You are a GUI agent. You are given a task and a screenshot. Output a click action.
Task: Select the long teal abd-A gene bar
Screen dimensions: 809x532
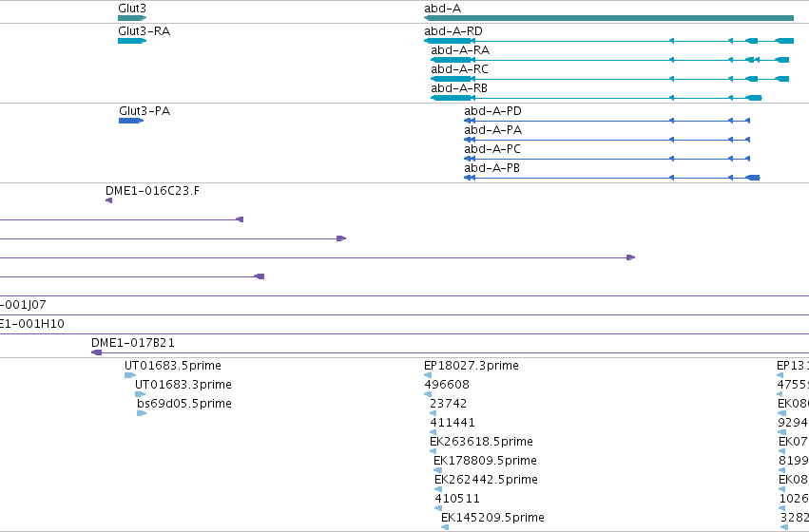608,18
